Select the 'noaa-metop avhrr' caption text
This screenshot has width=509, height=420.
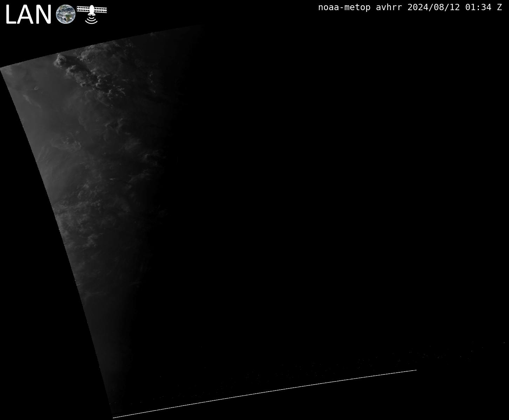click(360, 7)
